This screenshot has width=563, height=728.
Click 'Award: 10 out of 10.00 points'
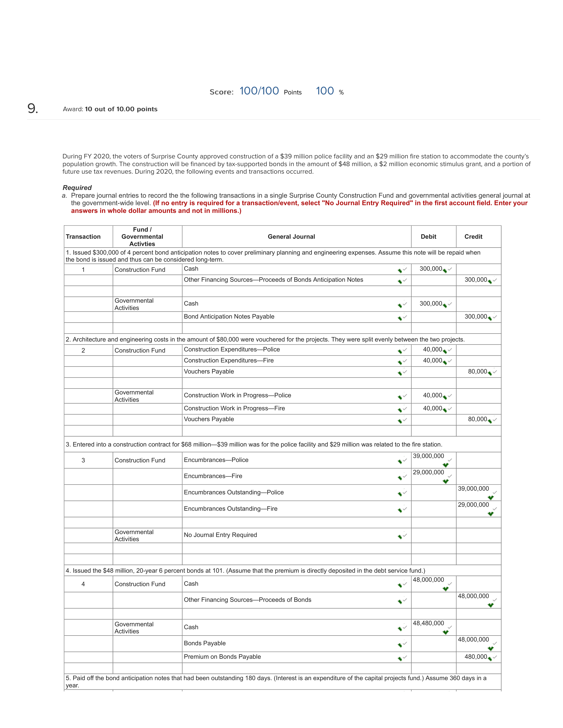tap(110, 109)
